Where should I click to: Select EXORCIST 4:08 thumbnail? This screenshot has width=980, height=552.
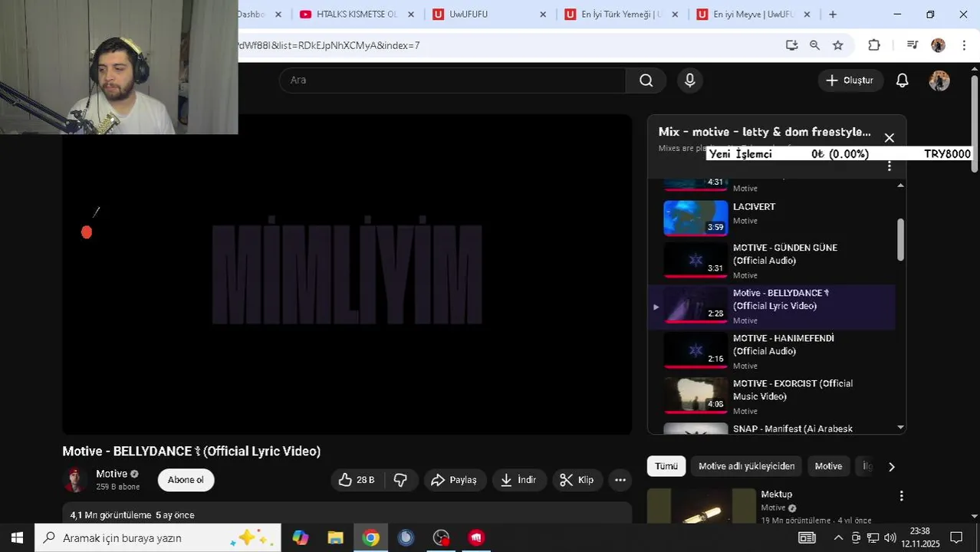point(696,396)
